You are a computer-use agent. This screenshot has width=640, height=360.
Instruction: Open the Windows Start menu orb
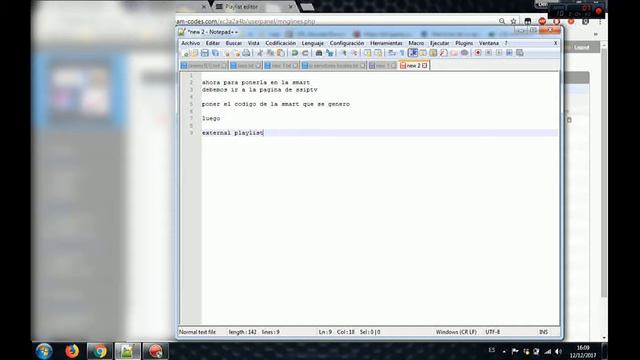(x=44, y=351)
